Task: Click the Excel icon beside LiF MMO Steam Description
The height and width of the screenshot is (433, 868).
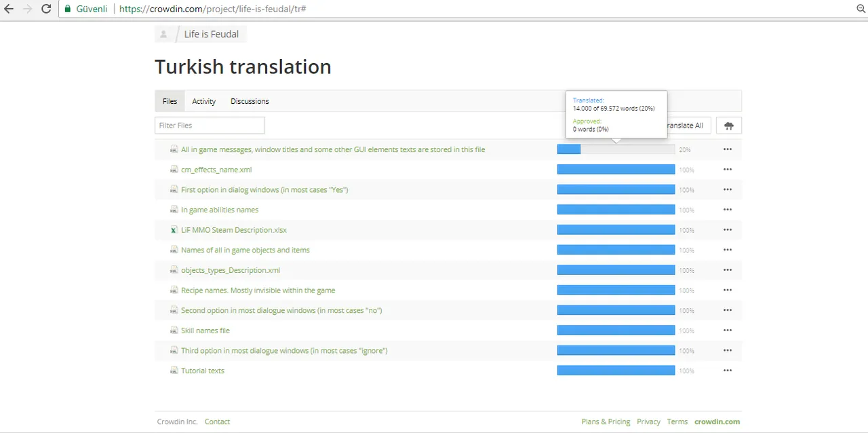Action: 174,230
